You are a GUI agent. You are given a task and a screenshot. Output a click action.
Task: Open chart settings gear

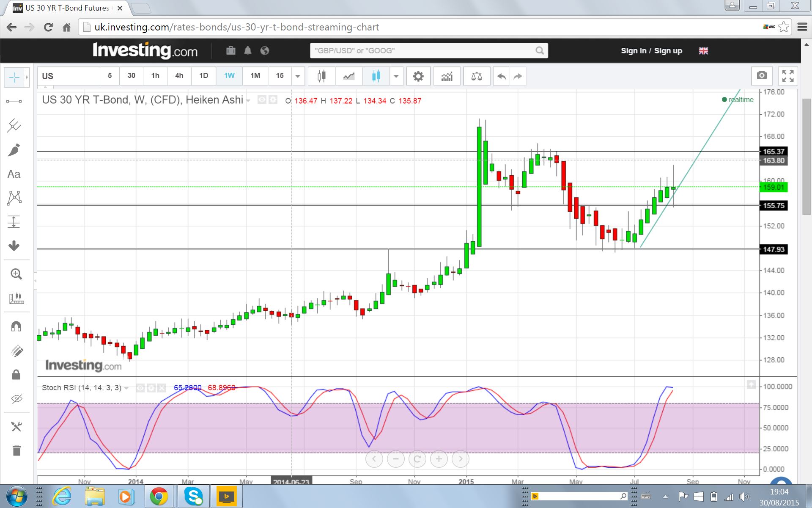(x=418, y=76)
